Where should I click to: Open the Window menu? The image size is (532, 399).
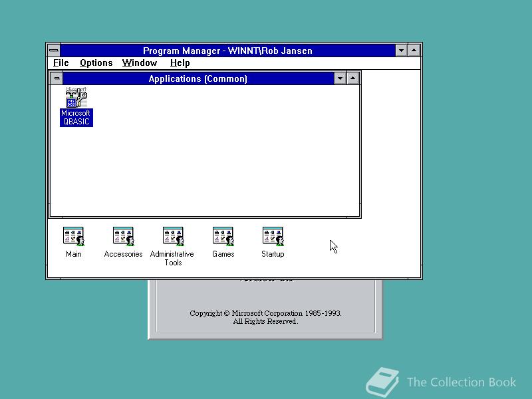[140, 63]
